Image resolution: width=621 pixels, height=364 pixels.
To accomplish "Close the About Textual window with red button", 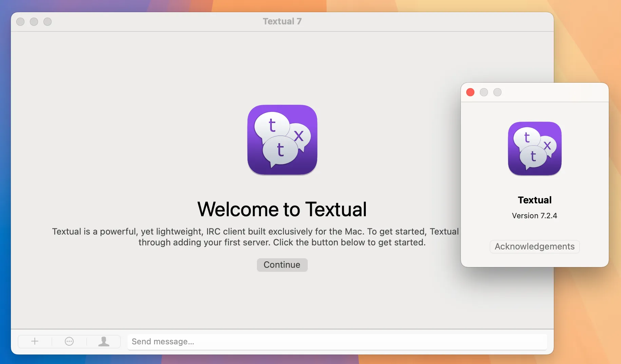I will tap(470, 92).
